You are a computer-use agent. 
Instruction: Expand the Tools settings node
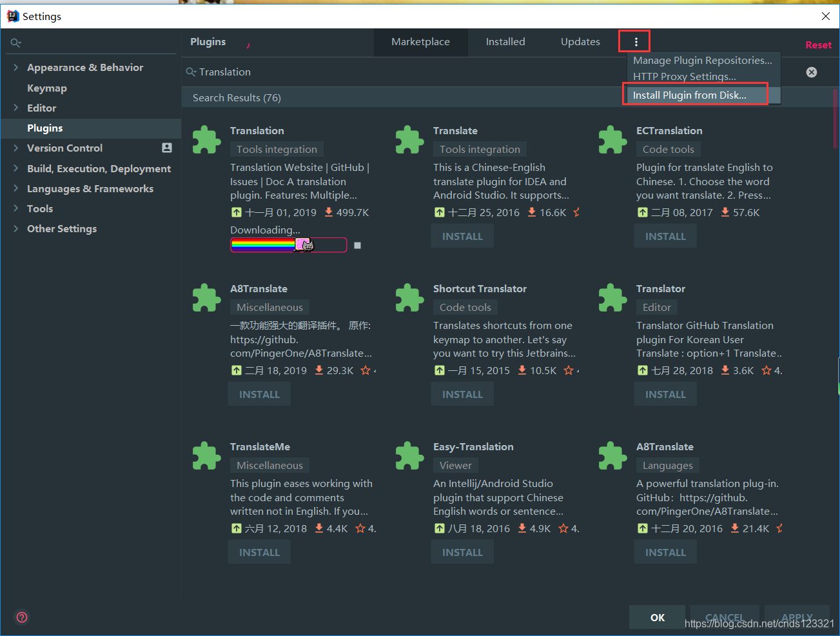point(15,208)
